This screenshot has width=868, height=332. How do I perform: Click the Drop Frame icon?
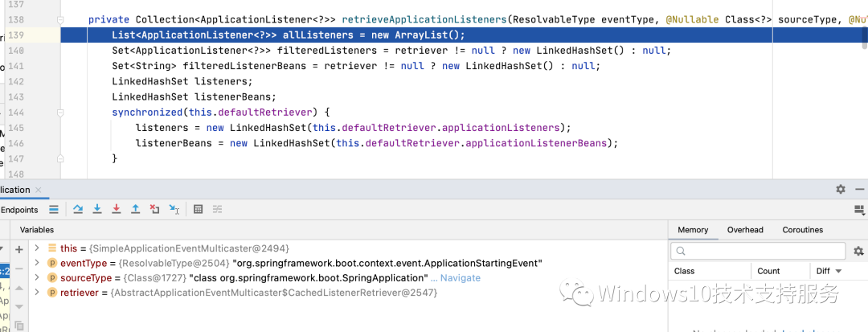(x=154, y=209)
